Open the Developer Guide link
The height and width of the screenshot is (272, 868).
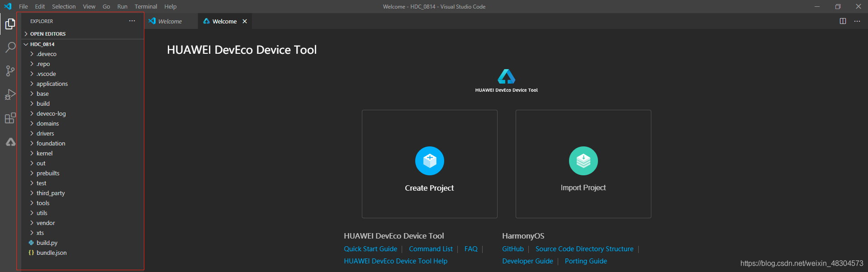[527, 261]
